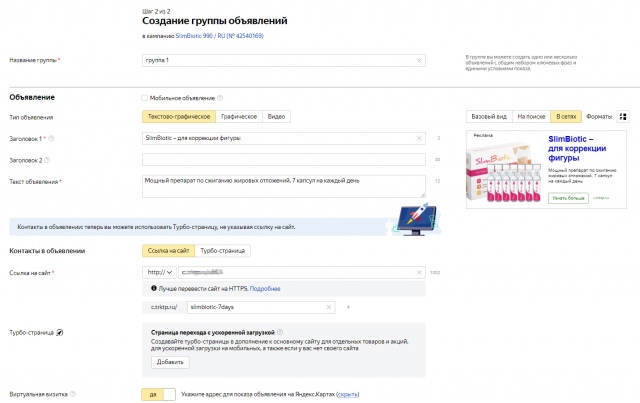Open help icon next to Заголовок 1
640x403 pixels.
pos(51,139)
